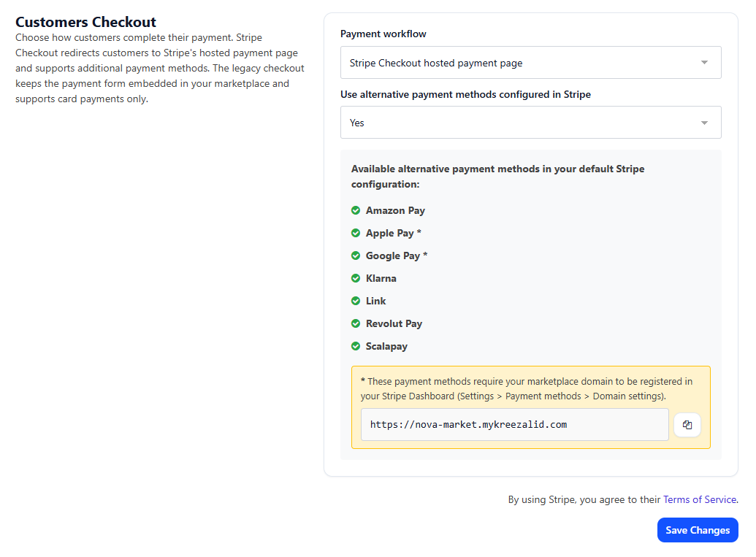The image size is (756, 557).
Task: Click the Payment workflow label
Action: 383,34
